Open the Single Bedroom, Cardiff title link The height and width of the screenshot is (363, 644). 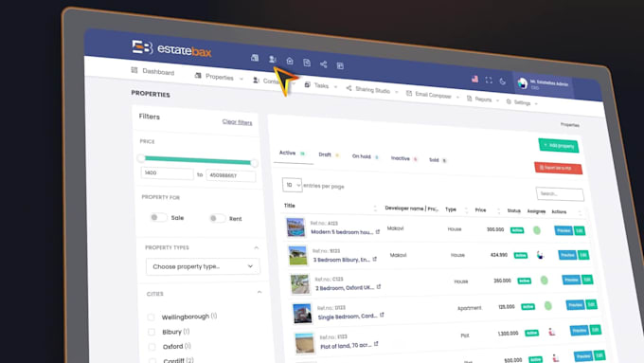(x=348, y=317)
